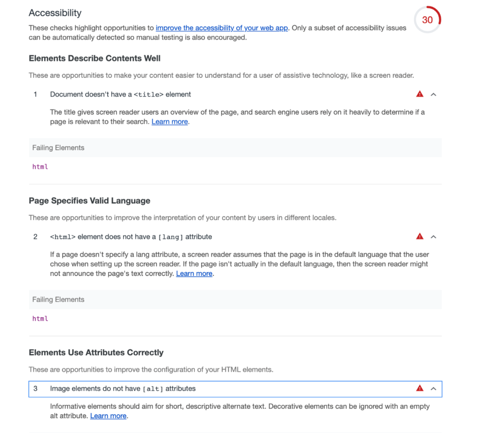Open the 'improve the accessibility of your web app' link
The height and width of the screenshot is (433, 504).
tap(221, 28)
